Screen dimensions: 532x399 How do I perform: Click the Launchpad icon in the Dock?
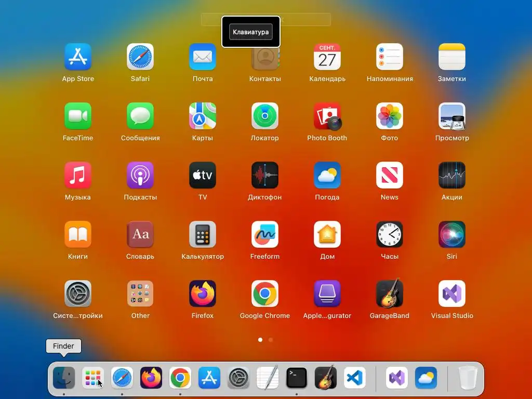click(93, 378)
